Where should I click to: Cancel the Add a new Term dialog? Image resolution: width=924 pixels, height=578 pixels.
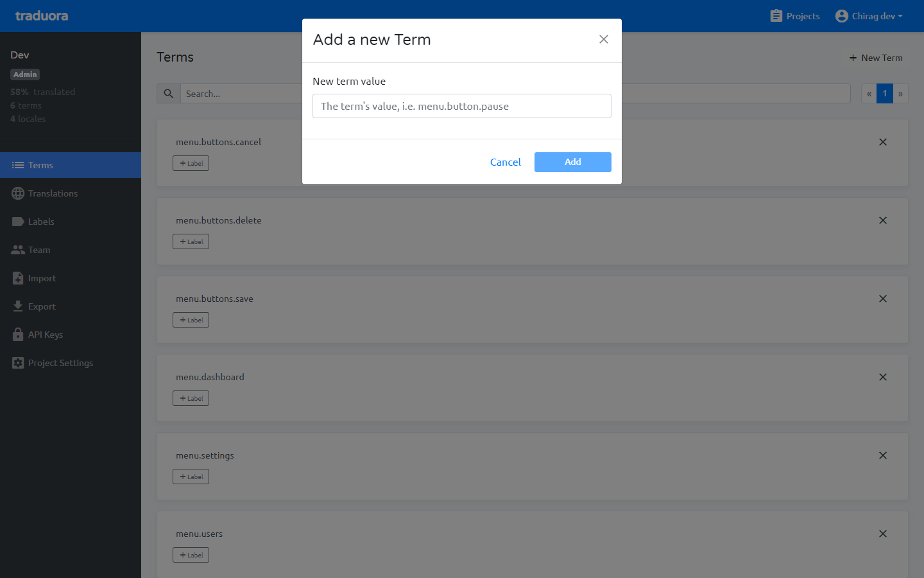click(505, 162)
